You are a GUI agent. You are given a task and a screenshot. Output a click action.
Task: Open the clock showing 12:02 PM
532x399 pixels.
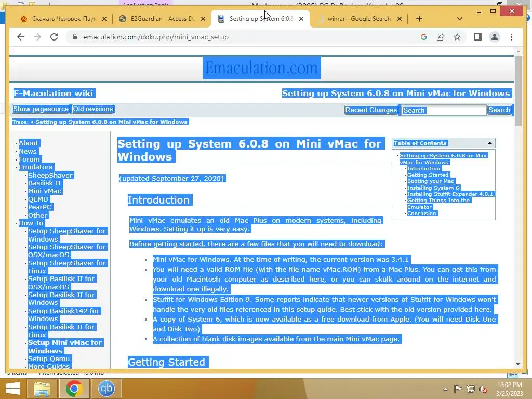[509, 389]
